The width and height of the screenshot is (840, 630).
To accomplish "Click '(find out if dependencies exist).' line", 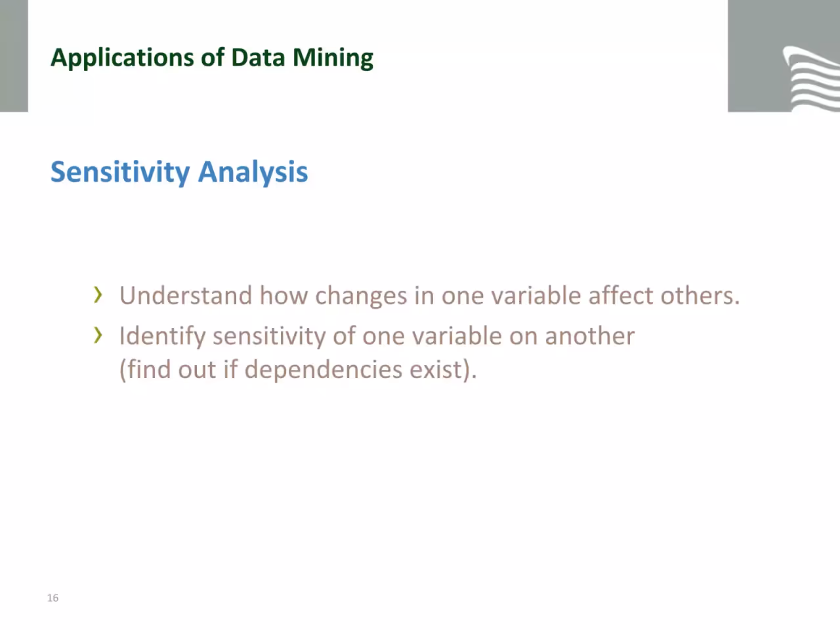I will 298,369.
